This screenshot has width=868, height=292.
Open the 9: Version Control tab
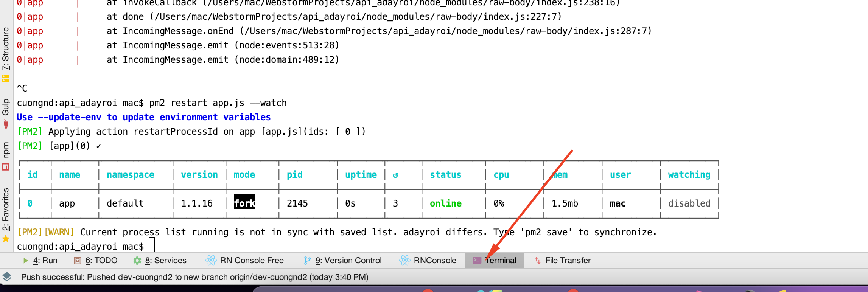click(x=343, y=260)
